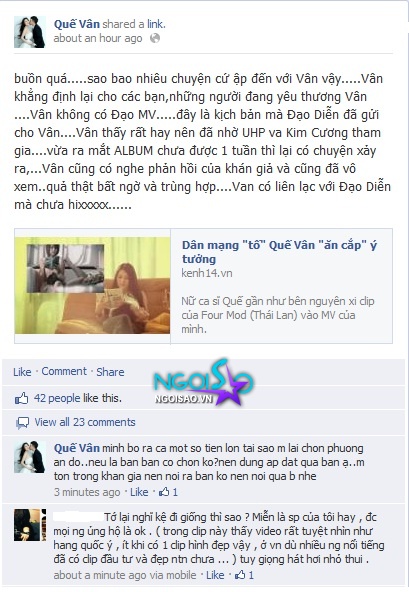Open Quế Vân's avatar beside her comment
Viewport: 409px width, 592px height.
click(30, 457)
